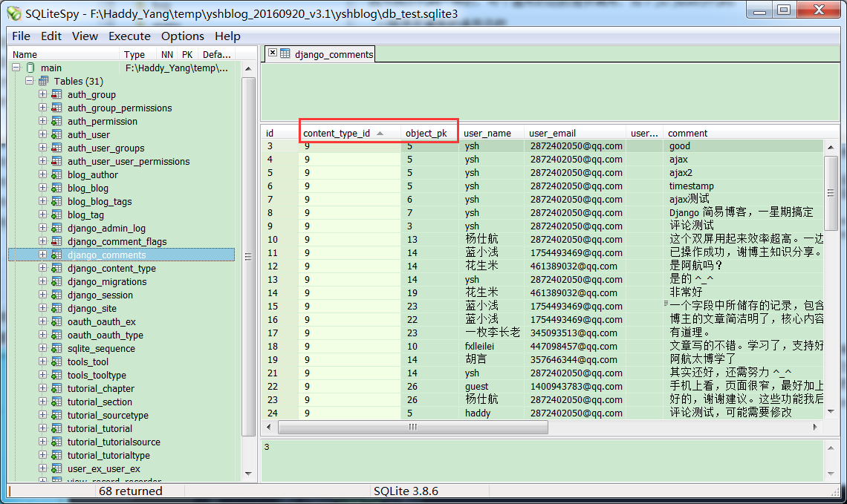Click the horizontal scrollbar under data grid
The image size is (847, 504).
412,428
